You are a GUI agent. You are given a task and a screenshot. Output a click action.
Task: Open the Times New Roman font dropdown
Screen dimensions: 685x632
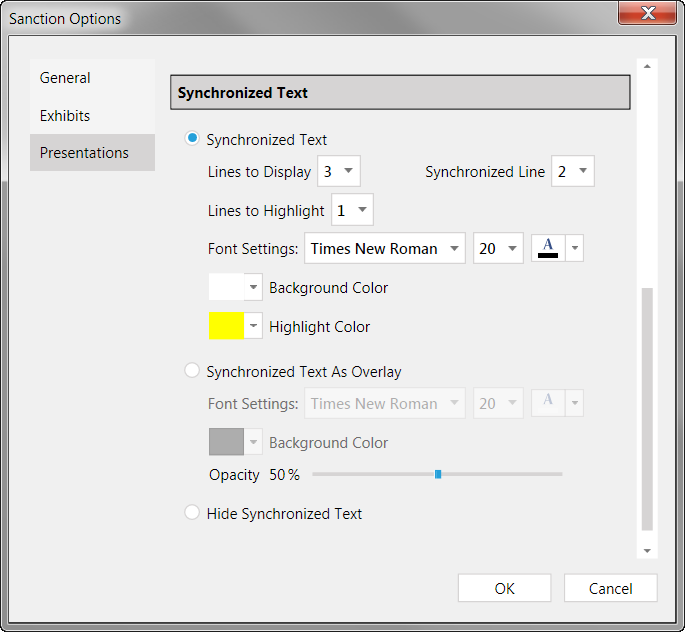384,248
